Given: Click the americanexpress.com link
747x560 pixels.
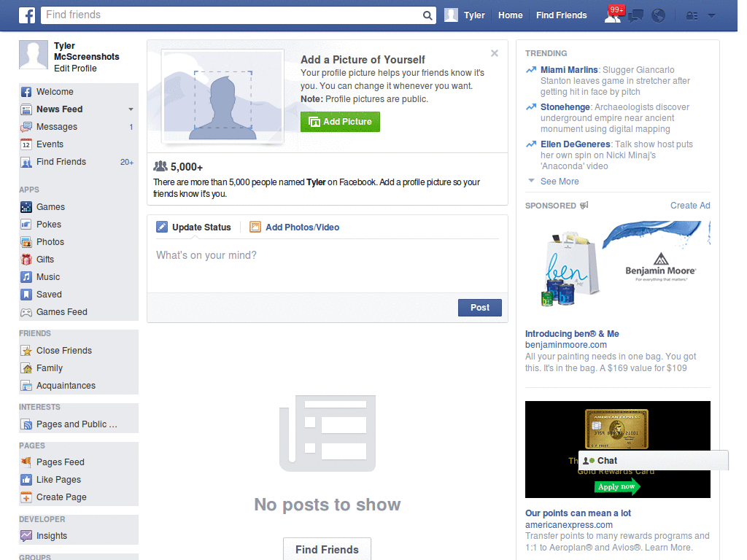Looking at the screenshot, I should pyautogui.click(x=569, y=525).
